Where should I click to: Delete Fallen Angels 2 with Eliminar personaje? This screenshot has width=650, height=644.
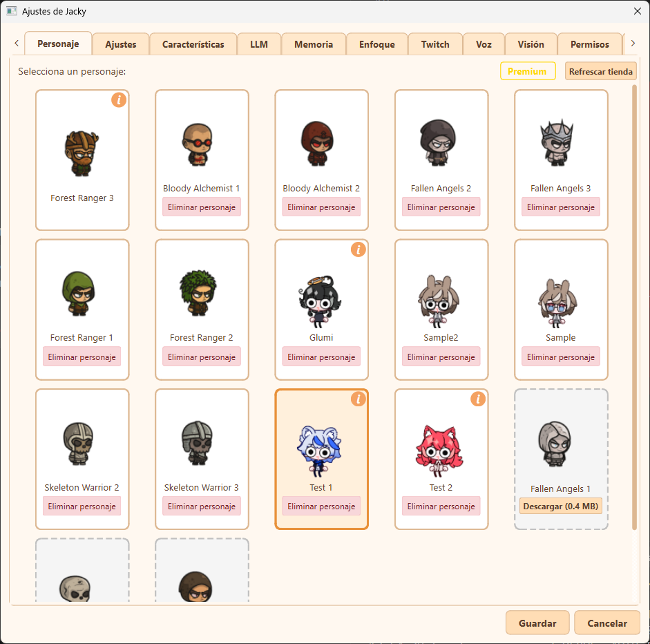click(441, 207)
